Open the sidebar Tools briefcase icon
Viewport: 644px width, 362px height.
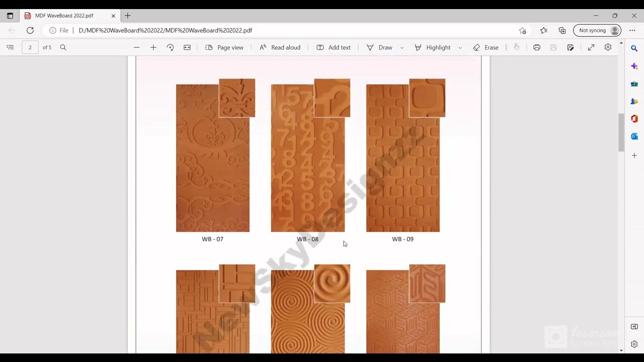tap(634, 84)
